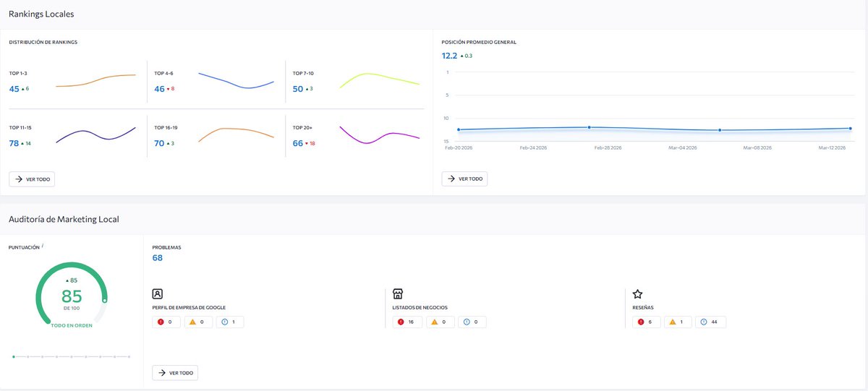Click the Reseñas star icon

point(637,294)
